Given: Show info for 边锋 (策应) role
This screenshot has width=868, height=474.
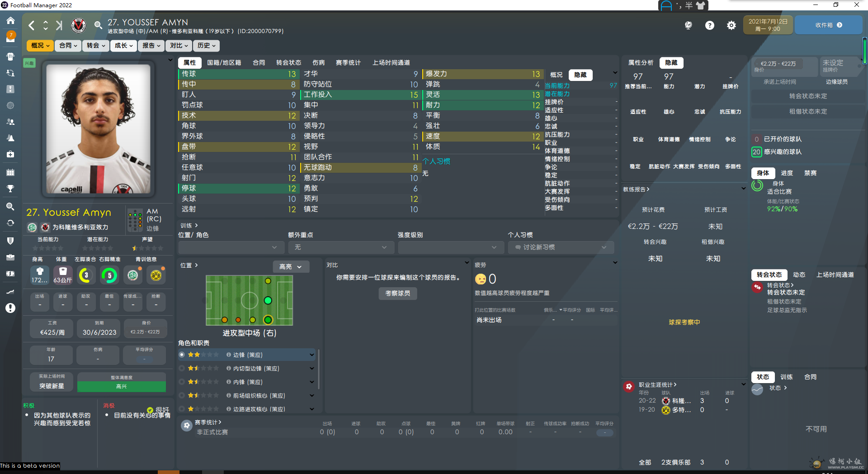Looking at the screenshot, I should click(229, 355).
